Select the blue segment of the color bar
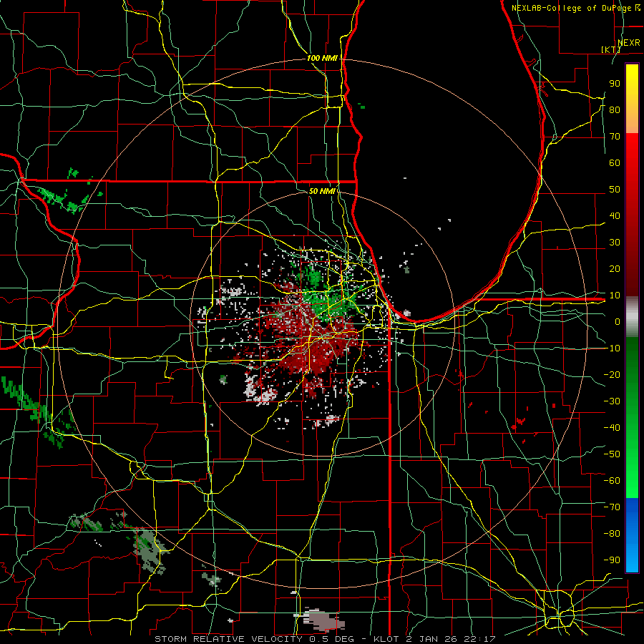This screenshot has height=644, width=644. coord(632,535)
